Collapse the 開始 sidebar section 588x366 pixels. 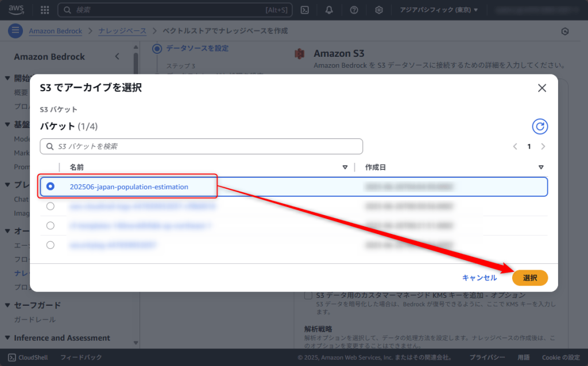point(7,78)
